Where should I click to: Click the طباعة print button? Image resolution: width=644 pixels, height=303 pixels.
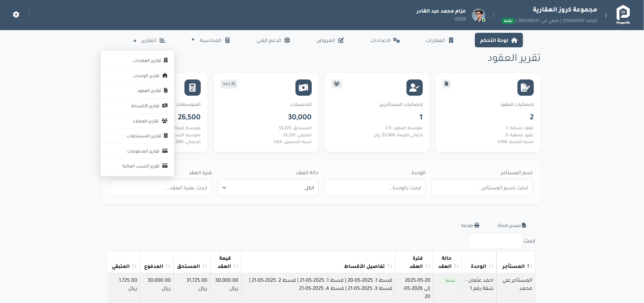coord(470,225)
